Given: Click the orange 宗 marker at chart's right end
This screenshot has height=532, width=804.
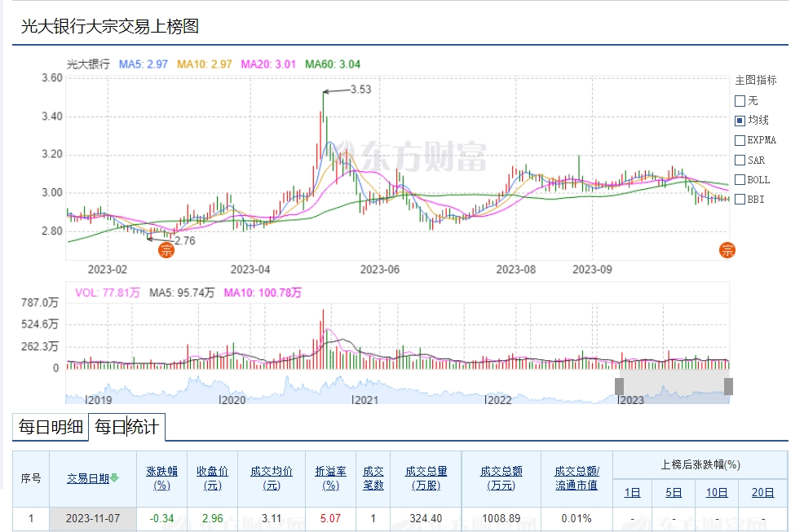Looking at the screenshot, I should [x=727, y=250].
